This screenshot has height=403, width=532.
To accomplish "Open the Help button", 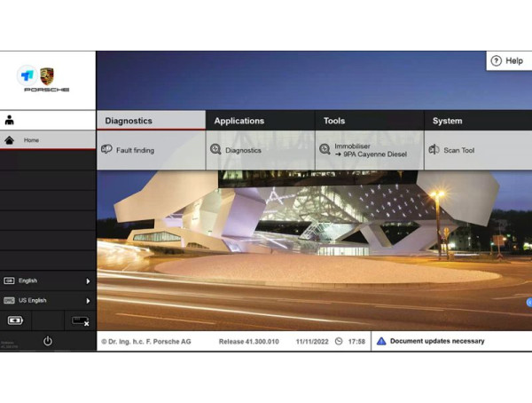I will (508, 60).
